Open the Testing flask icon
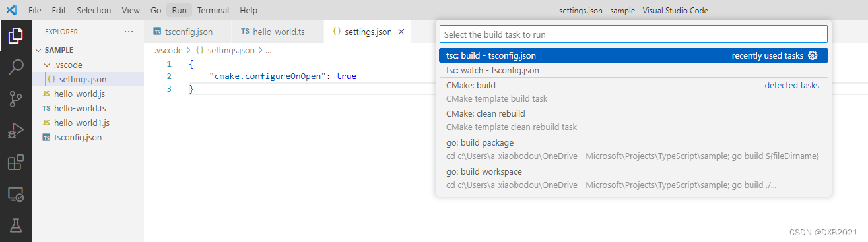The width and height of the screenshot is (868, 242). coord(16,226)
